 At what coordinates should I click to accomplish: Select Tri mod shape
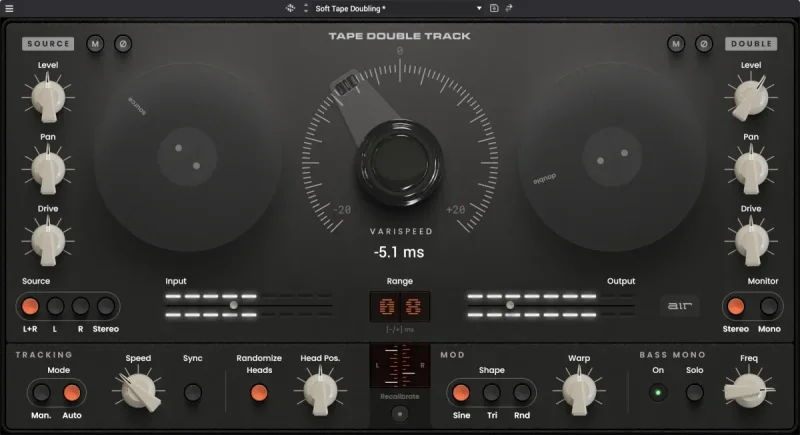pyautogui.click(x=491, y=393)
